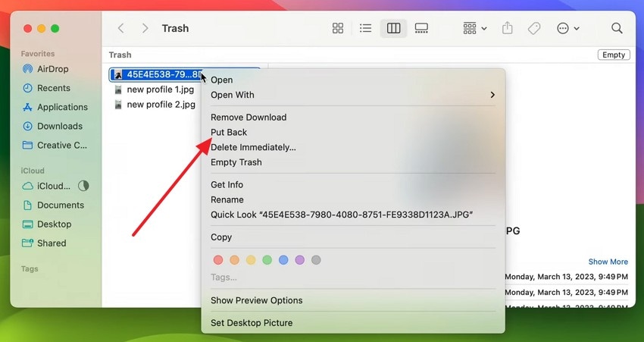Go back with the left chevron
The height and width of the screenshot is (342, 644).
coord(120,28)
